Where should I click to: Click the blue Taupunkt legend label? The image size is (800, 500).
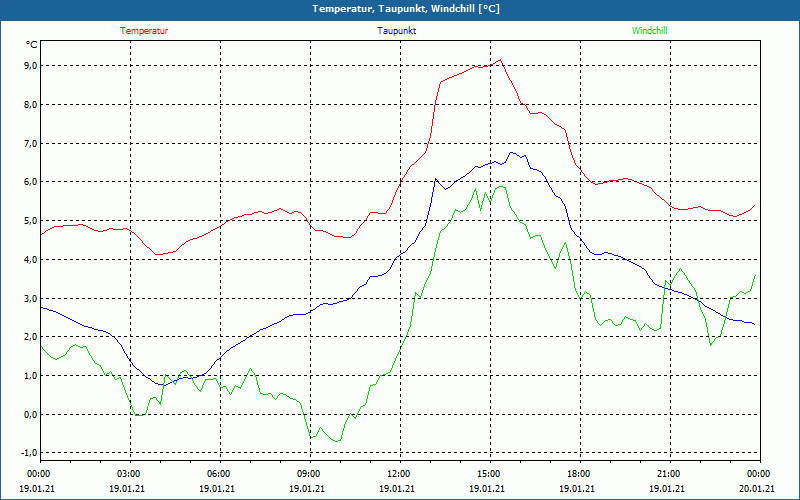coord(396,31)
